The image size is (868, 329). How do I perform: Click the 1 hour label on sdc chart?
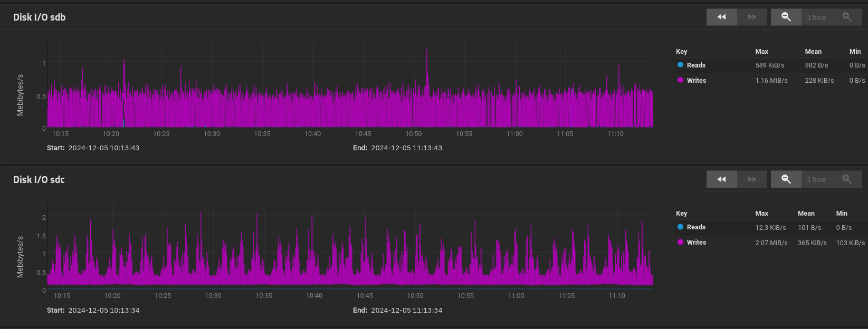pos(816,179)
